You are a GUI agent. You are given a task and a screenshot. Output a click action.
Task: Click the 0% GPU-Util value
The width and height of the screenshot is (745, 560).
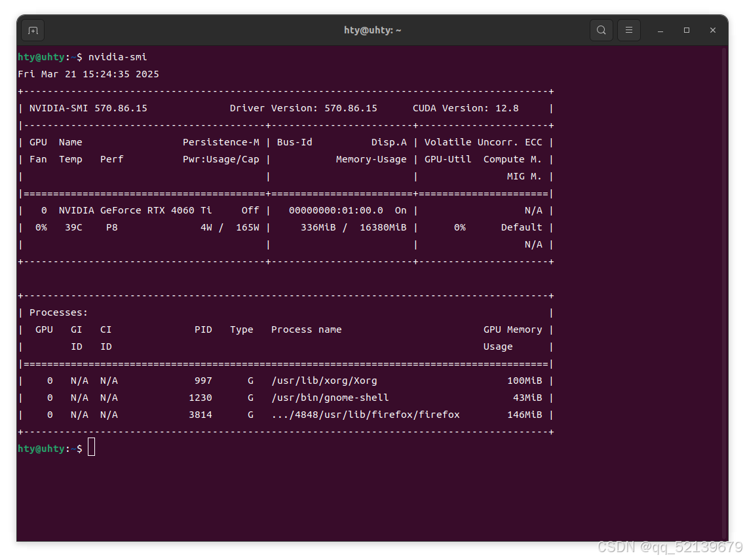pos(460,227)
